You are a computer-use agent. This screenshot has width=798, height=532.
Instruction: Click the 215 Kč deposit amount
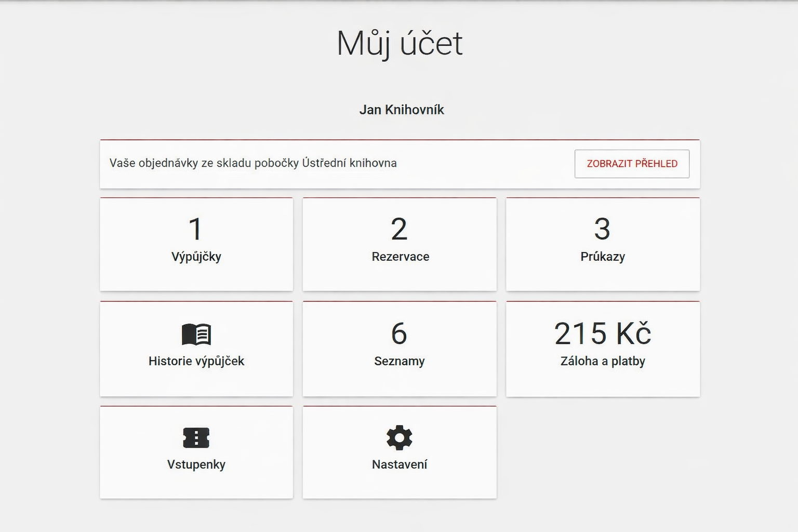(x=603, y=334)
